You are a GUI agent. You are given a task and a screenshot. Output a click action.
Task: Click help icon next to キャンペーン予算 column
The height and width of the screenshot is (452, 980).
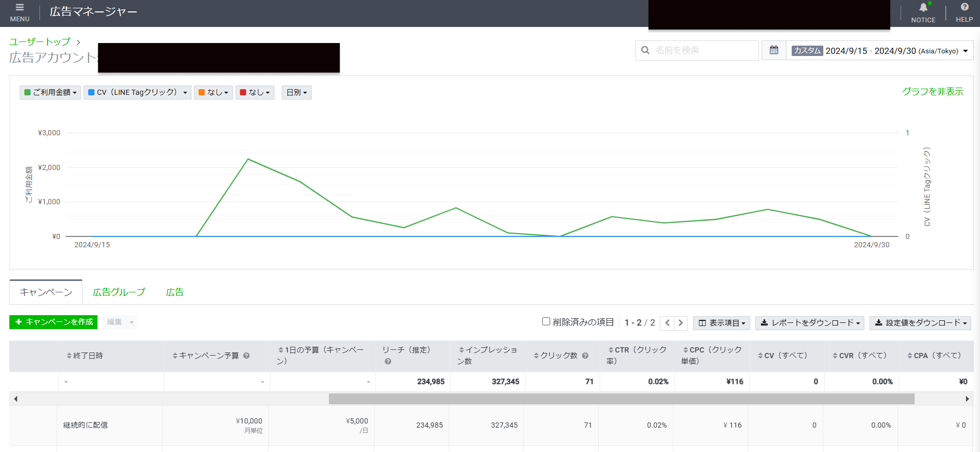[x=246, y=356]
